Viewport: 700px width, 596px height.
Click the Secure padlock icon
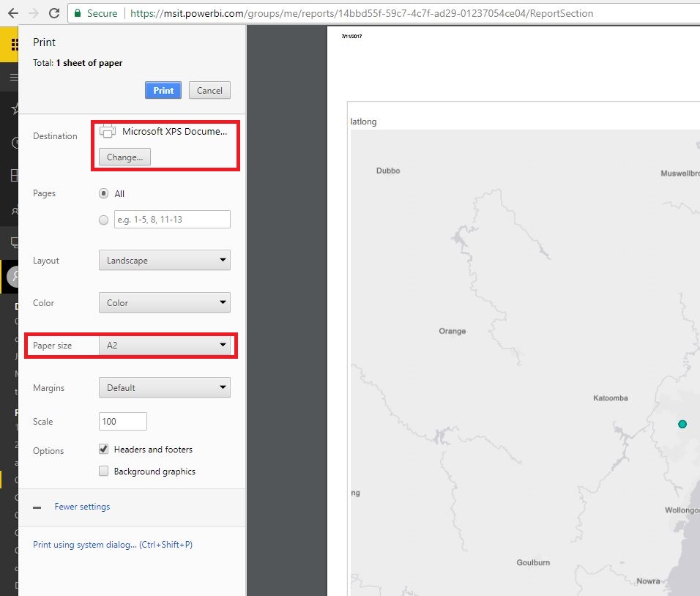pos(78,13)
